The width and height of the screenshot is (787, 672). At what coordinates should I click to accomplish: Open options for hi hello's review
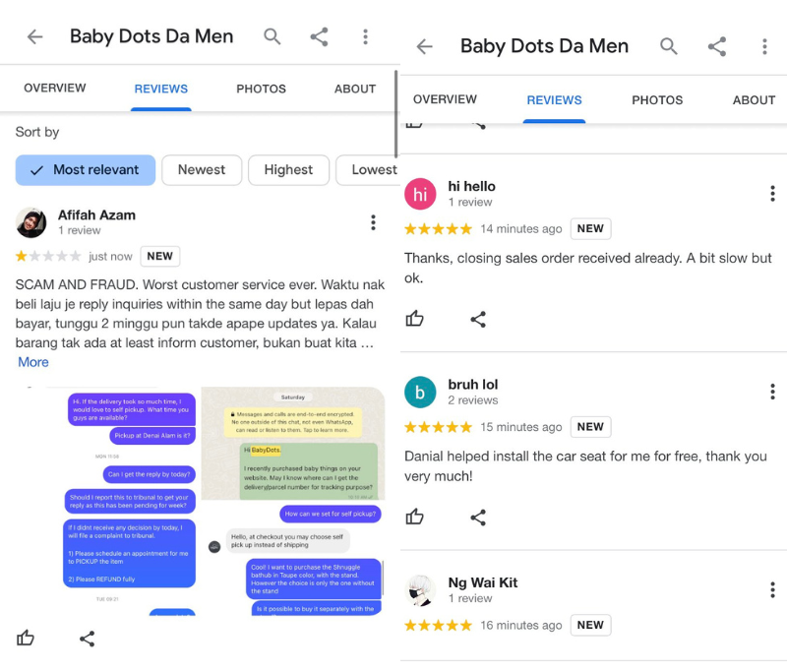pyautogui.click(x=772, y=193)
